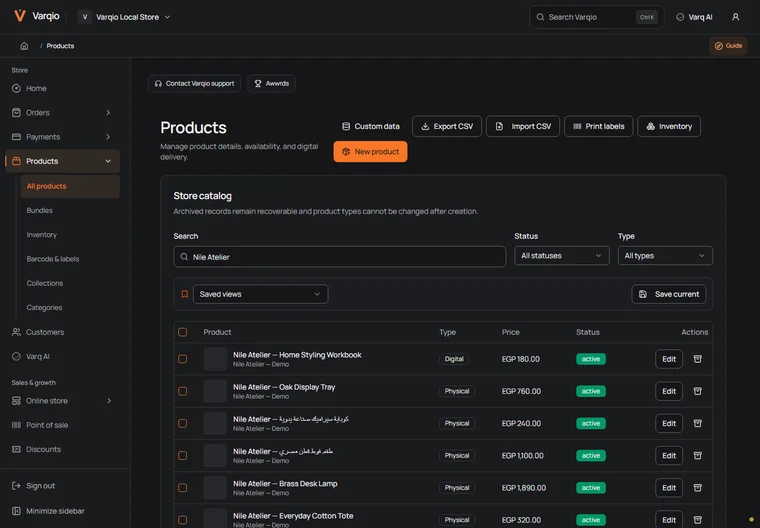The width and height of the screenshot is (760, 528).
Task: Archive the EGP 1,100.00 product
Action: [x=697, y=456]
